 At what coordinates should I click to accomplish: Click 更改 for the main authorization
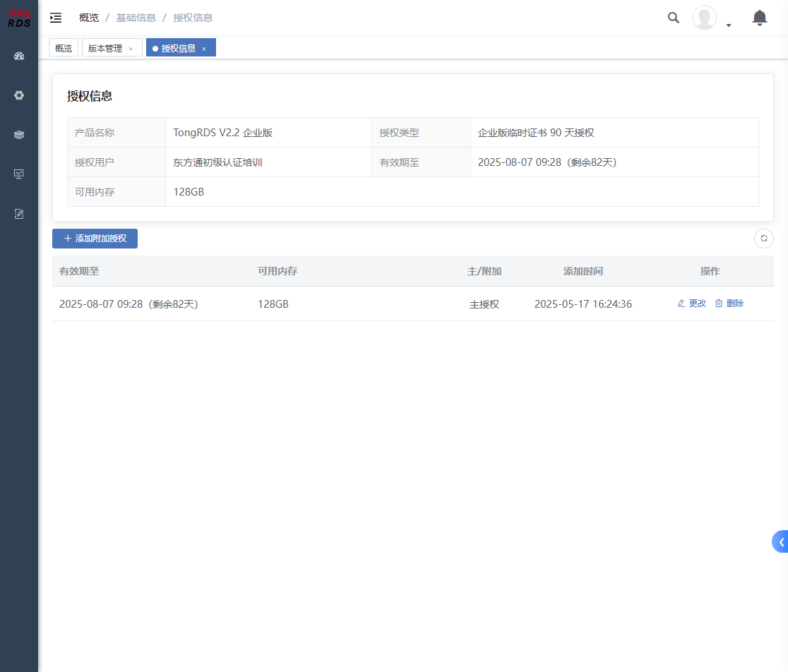(x=692, y=304)
